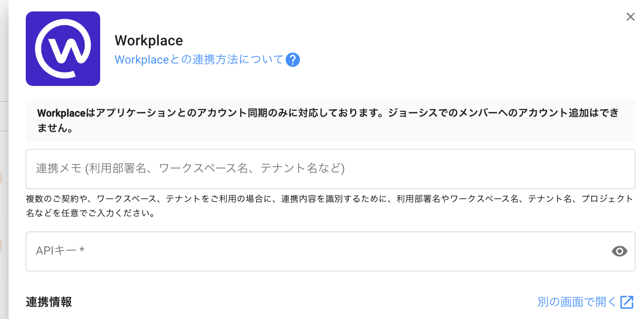Click the Workplace title heading
Screen dimensions: 644x319
[149, 41]
